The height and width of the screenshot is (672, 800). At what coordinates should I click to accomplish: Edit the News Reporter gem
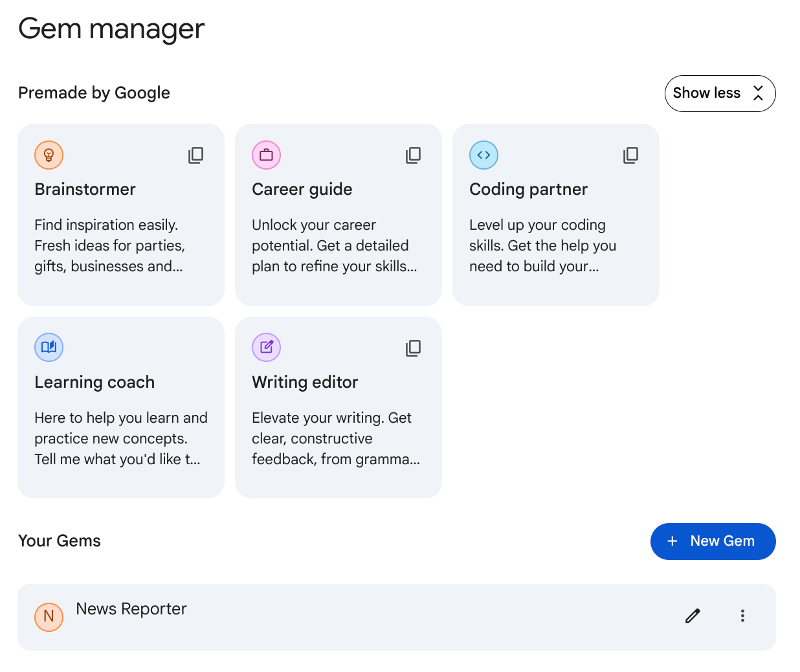[693, 616]
